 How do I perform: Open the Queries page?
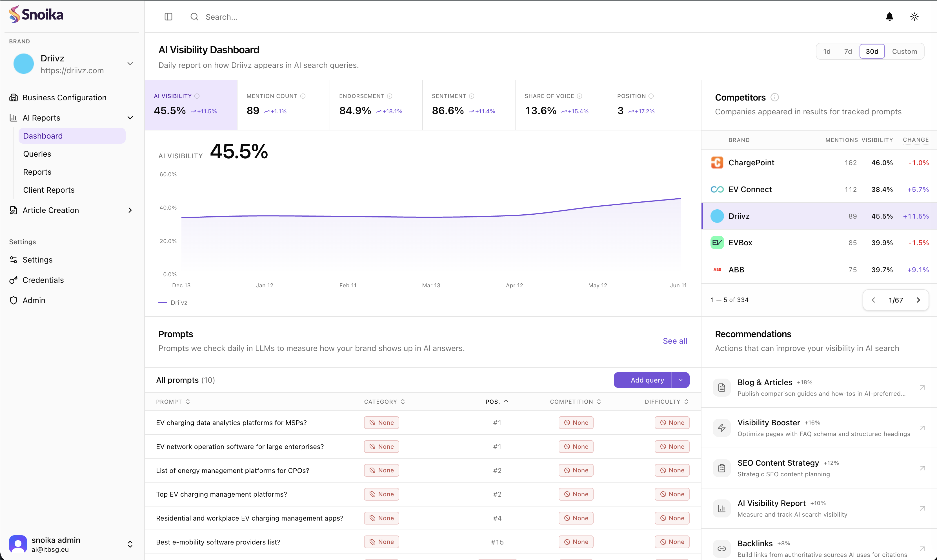pos(37,154)
